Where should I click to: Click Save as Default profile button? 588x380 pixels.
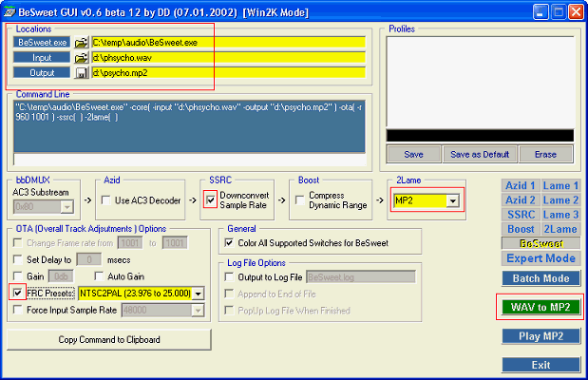[480, 155]
